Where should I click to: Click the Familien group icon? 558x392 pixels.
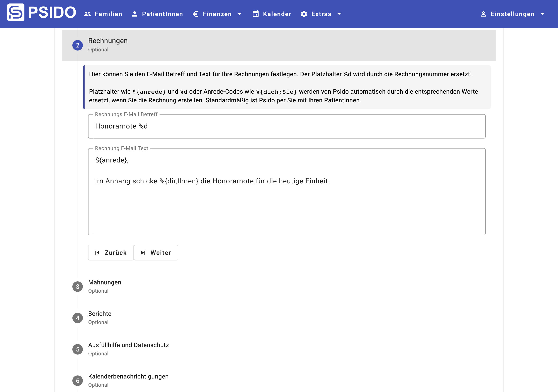click(87, 14)
